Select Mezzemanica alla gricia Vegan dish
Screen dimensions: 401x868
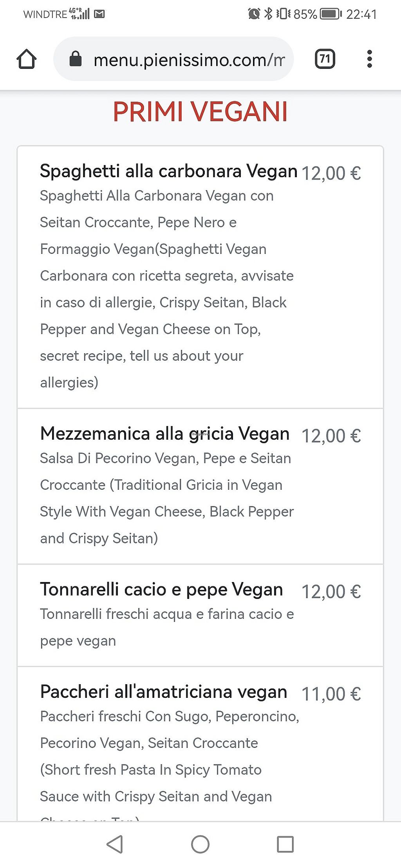pyautogui.click(x=164, y=434)
